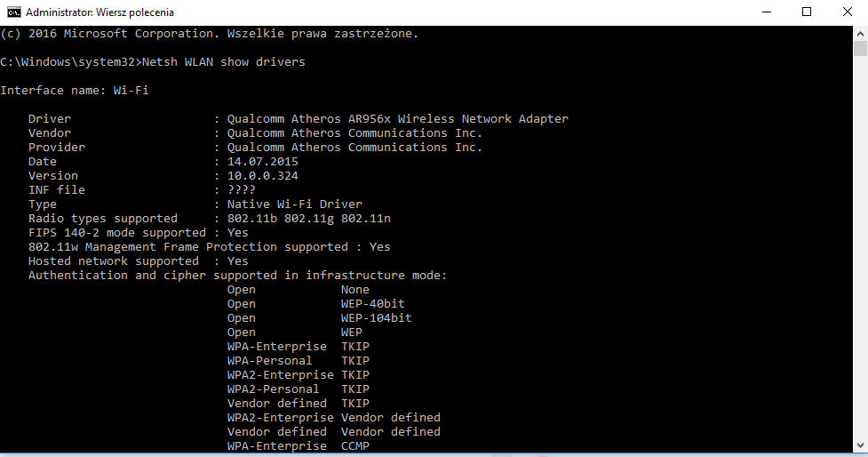Click the 'Netsh WLAN show drivers' command text

click(x=223, y=62)
